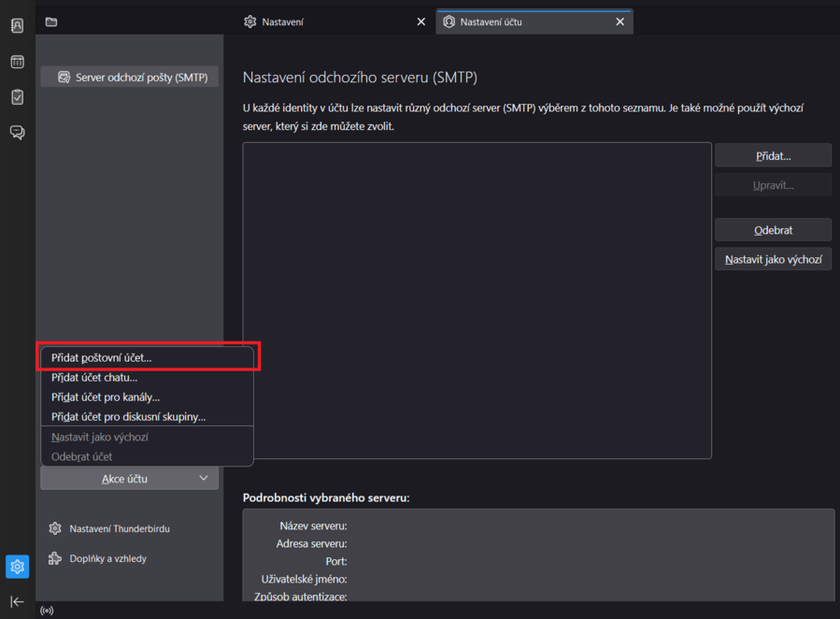Open Doplňky a vzhledy link
This screenshot has width=840, height=619.
coord(107,559)
